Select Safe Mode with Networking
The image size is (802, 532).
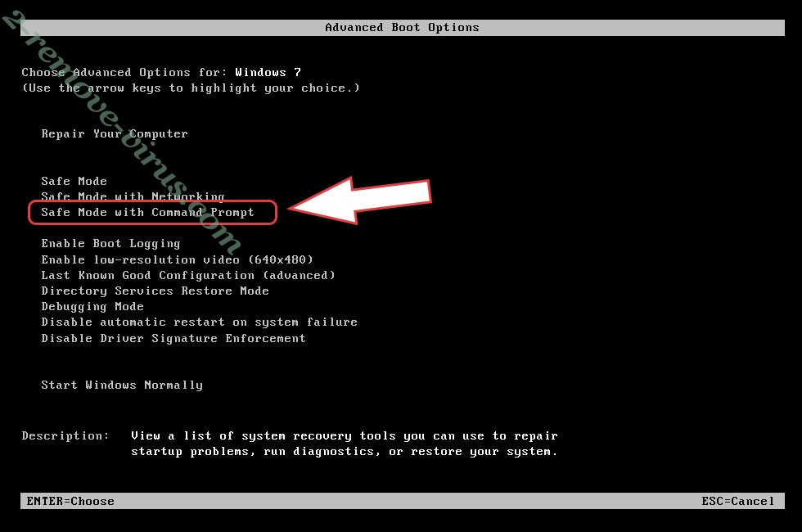click(x=133, y=196)
